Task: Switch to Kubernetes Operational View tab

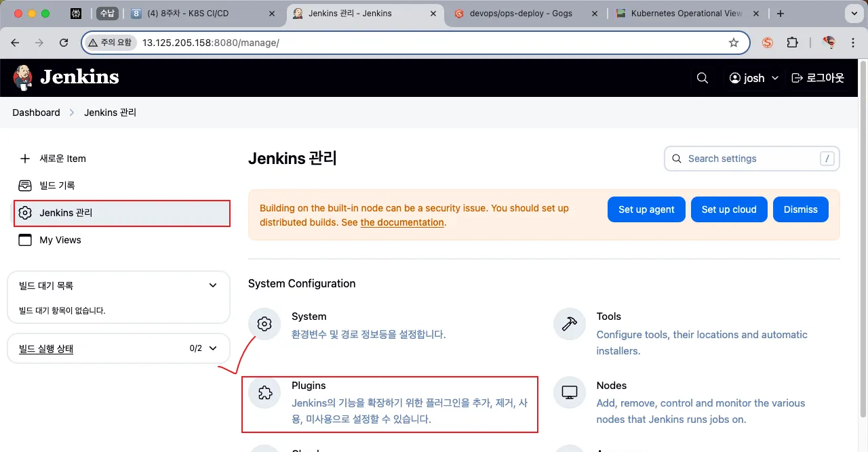Action: (x=685, y=14)
